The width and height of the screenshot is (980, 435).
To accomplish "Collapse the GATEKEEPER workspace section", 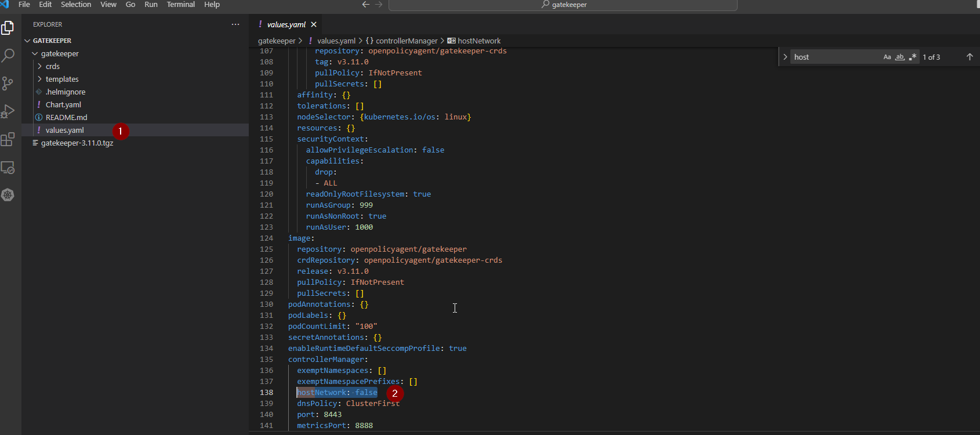I will point(27,41).
